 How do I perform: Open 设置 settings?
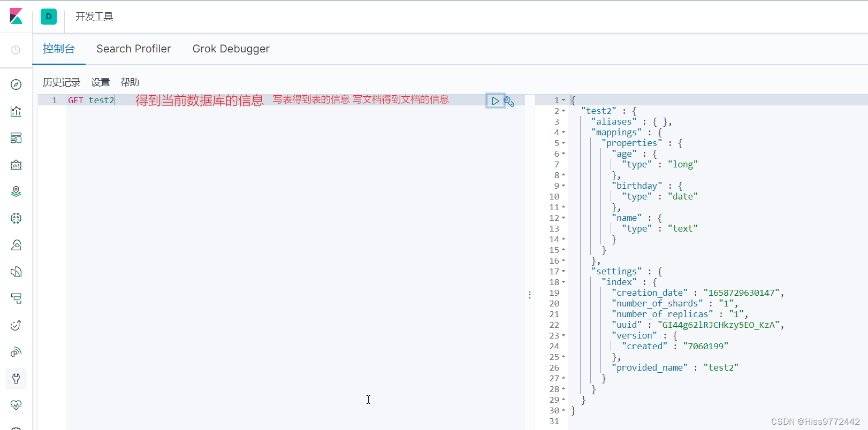101,82
